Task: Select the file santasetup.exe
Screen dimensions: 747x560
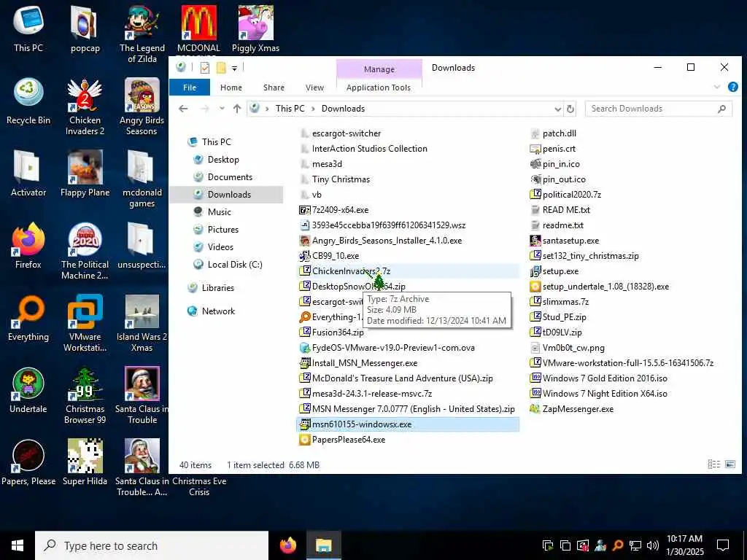Action: point(570,241)
